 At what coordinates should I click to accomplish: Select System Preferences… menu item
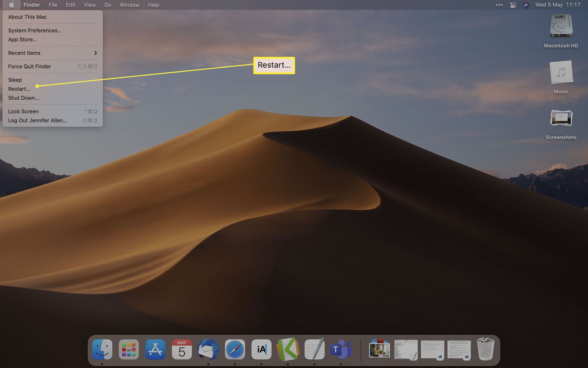35,31
